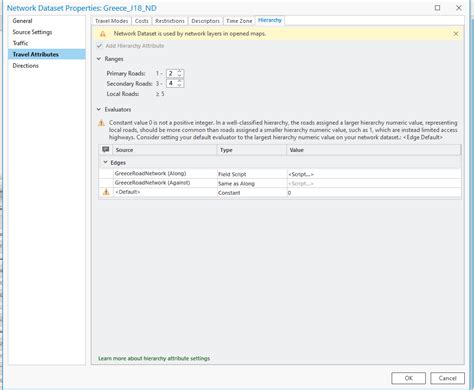Image resolution: width=474 pixels, height=390 pixels.
Task: Increase Primary Roads upper range value
Action: click(180, 71)
